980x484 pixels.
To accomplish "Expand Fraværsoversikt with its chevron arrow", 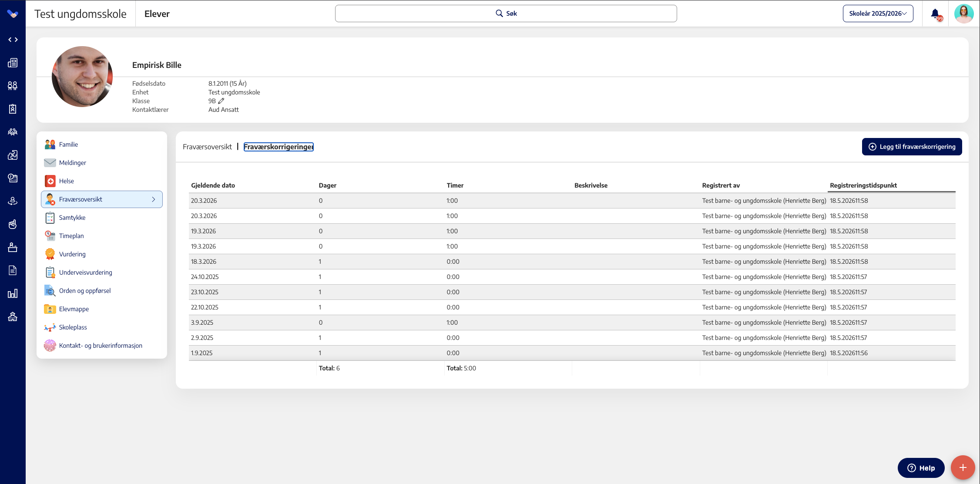I will (153, 199).
